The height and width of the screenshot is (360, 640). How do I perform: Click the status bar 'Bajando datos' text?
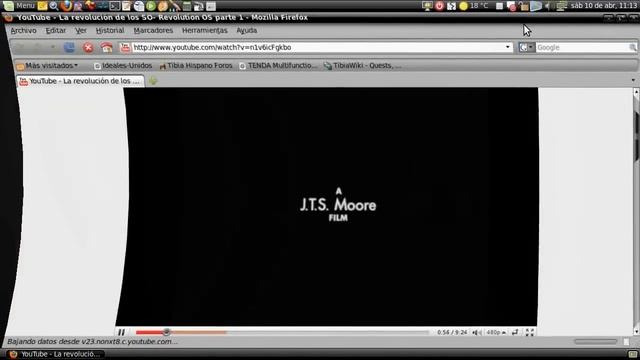93,342
